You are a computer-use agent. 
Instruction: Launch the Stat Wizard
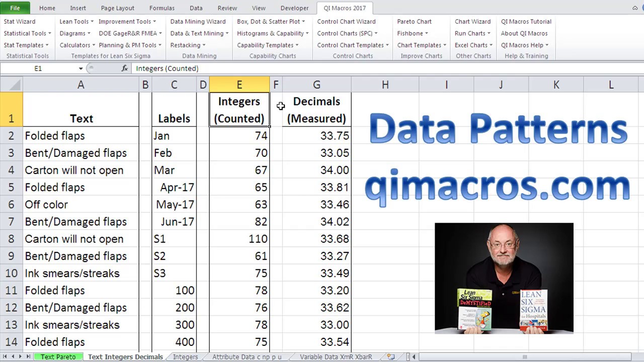click(20, 22)
